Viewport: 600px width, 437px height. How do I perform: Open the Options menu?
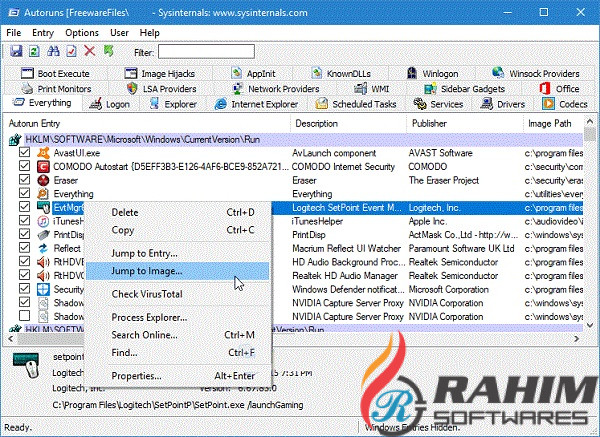pos(82,33)
